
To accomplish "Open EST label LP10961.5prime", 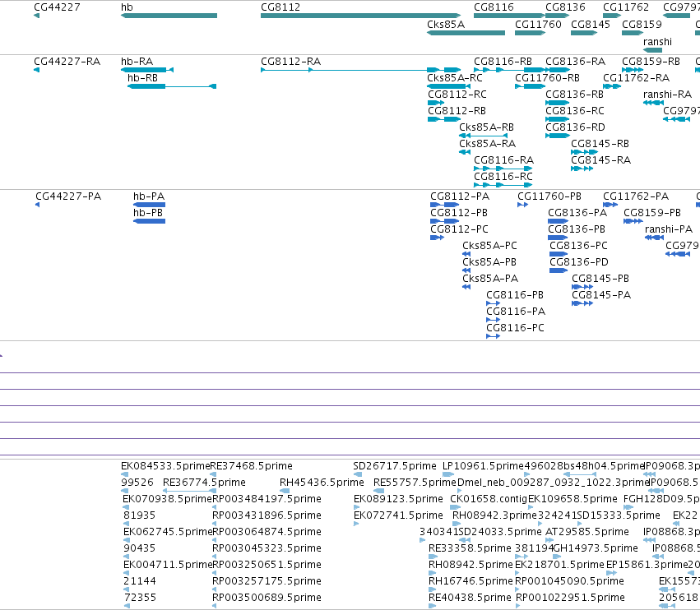I will (483, 466).
